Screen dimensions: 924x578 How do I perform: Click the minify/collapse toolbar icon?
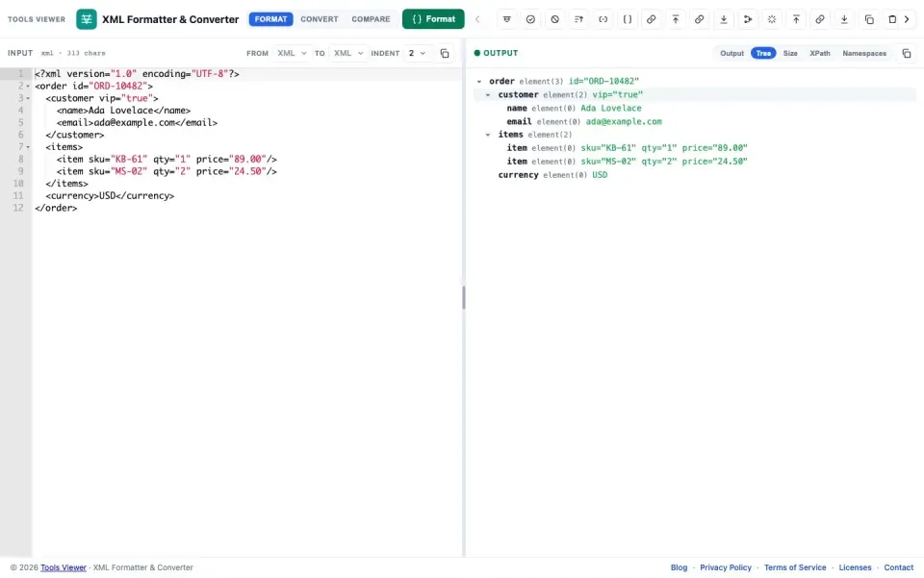click(507, 19)
